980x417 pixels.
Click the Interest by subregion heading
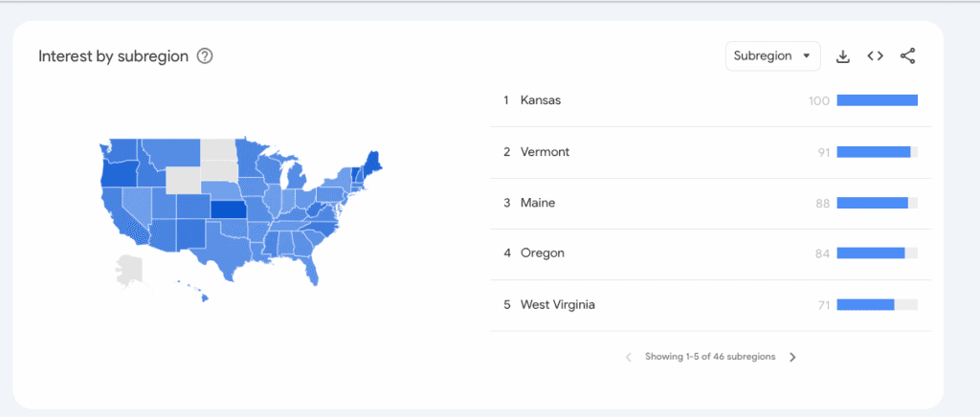(113, 55)
